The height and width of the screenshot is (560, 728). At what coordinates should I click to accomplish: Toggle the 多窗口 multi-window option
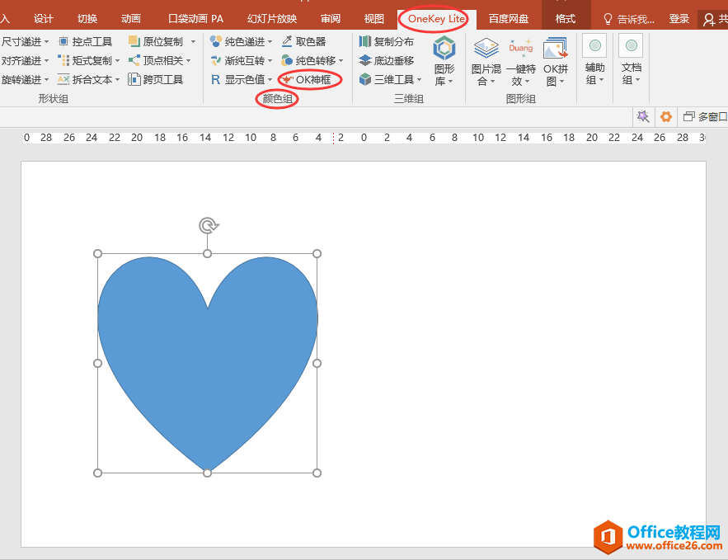pos(705,117)
